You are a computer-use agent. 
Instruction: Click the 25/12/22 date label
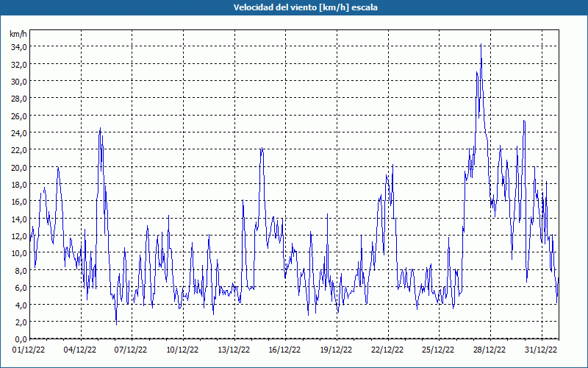(438, 350)
